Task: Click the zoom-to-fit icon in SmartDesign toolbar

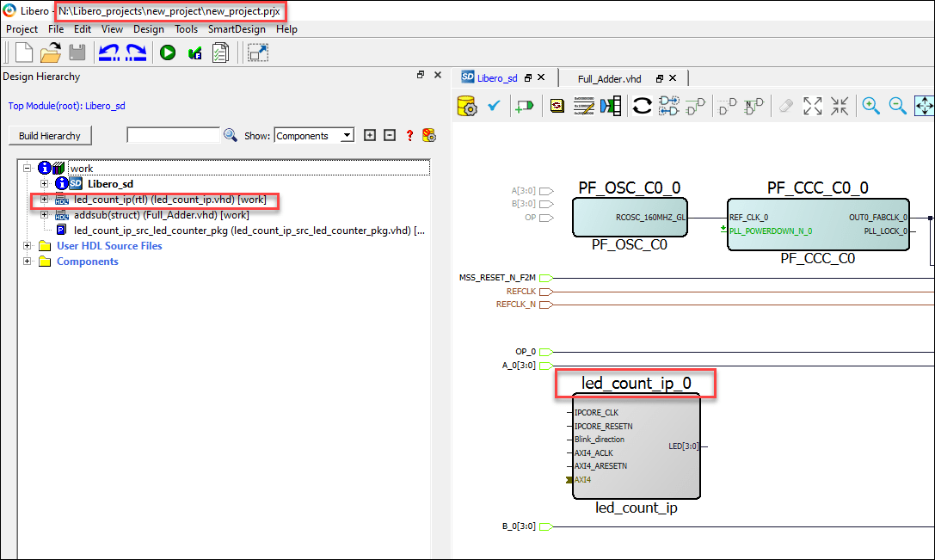Action: coord(812,105)
